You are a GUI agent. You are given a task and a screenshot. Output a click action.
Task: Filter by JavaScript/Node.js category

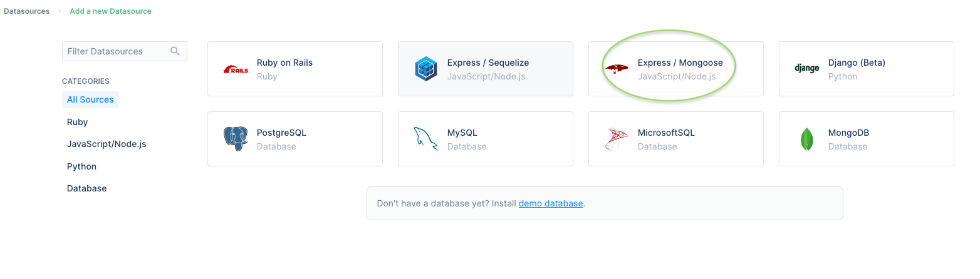[x=107, y=144]
